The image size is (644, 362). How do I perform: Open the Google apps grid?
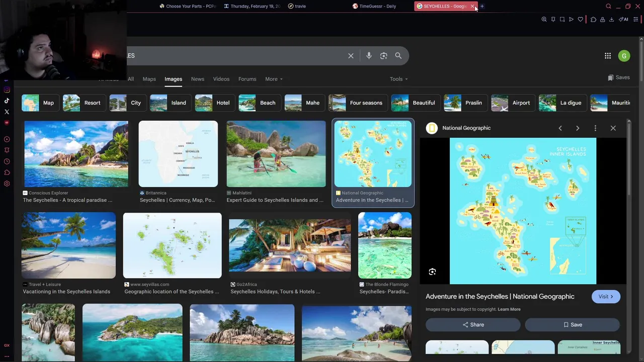[608, 56]
